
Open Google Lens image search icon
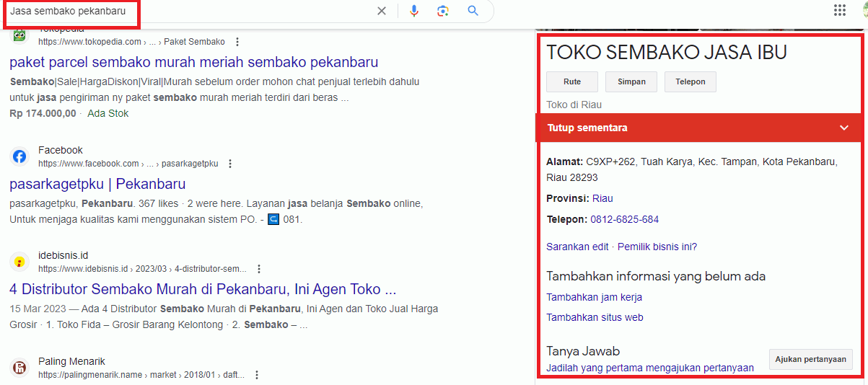443,11
